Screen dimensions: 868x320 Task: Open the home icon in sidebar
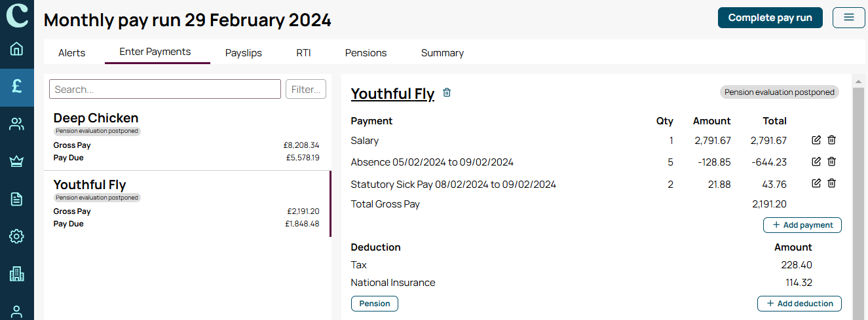(17, 49)
